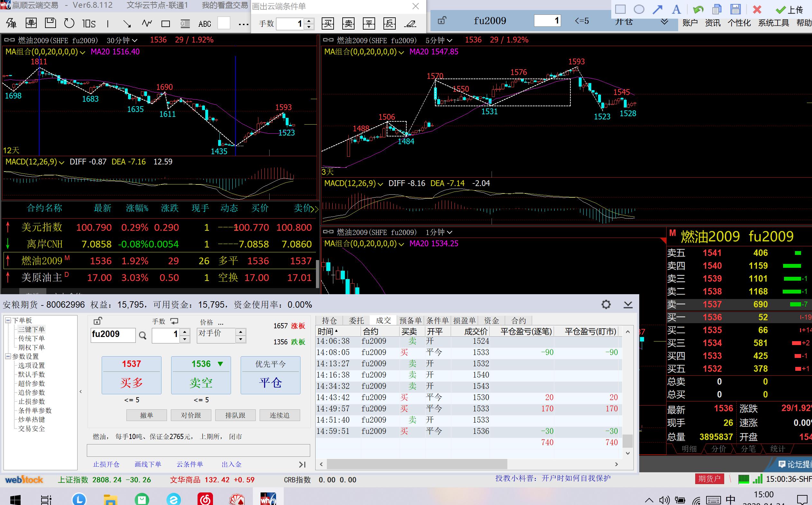Select the ellipse annotation tool in screenshot bar

point(639,9)
